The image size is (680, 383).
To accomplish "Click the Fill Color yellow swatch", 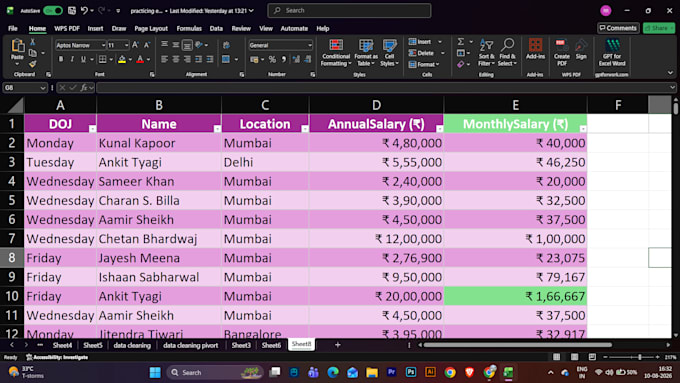I will (x=122, y=59).
